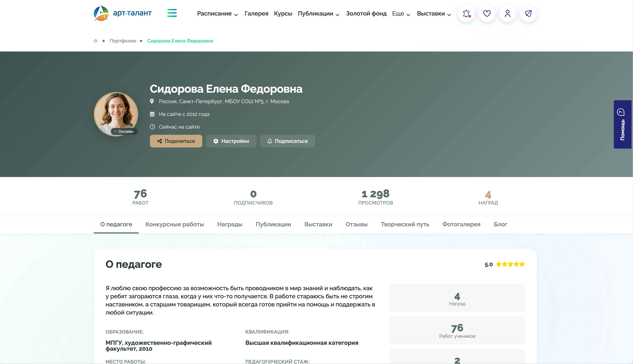Click the 0 Подписчиков counter
Screen dimensions: 633x364
coord(253,197)
